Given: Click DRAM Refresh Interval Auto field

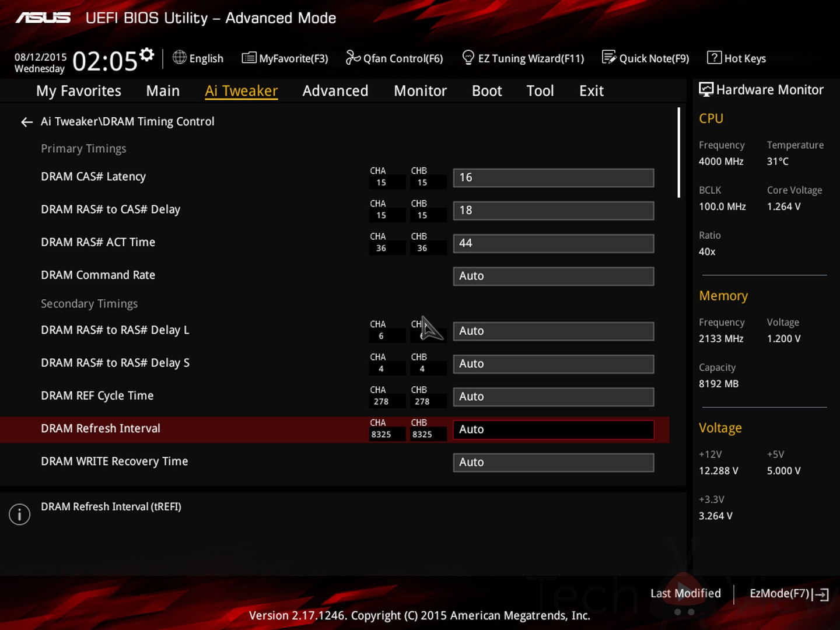Looking at the screenshot, I should coord(554,429).
